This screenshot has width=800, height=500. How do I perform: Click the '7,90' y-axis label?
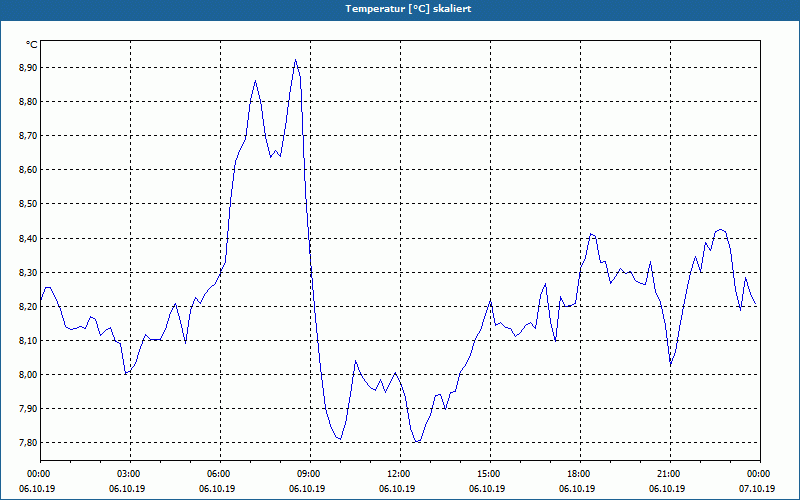pos(28,409)
